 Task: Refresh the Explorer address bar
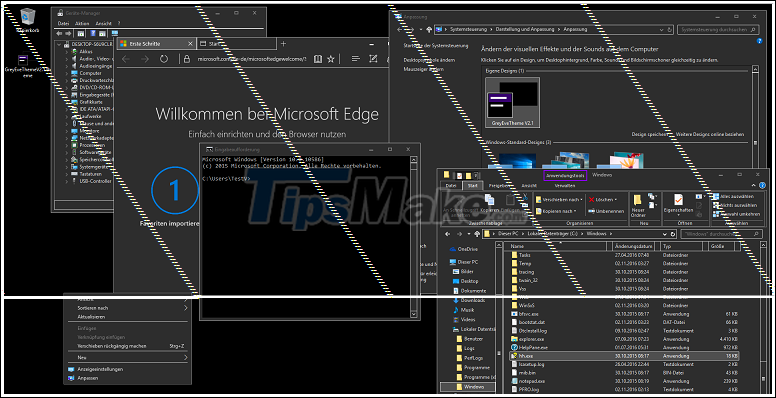(x=672, y=233)
